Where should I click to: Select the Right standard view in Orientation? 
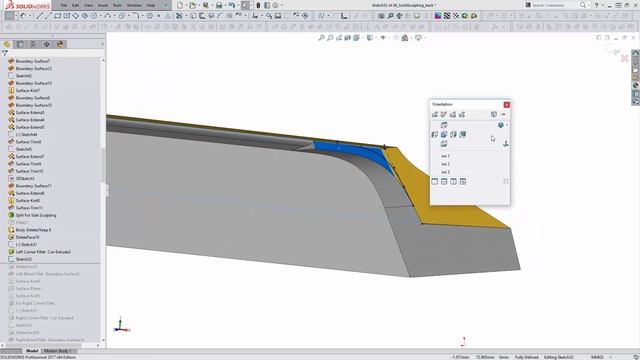(453, 134)
